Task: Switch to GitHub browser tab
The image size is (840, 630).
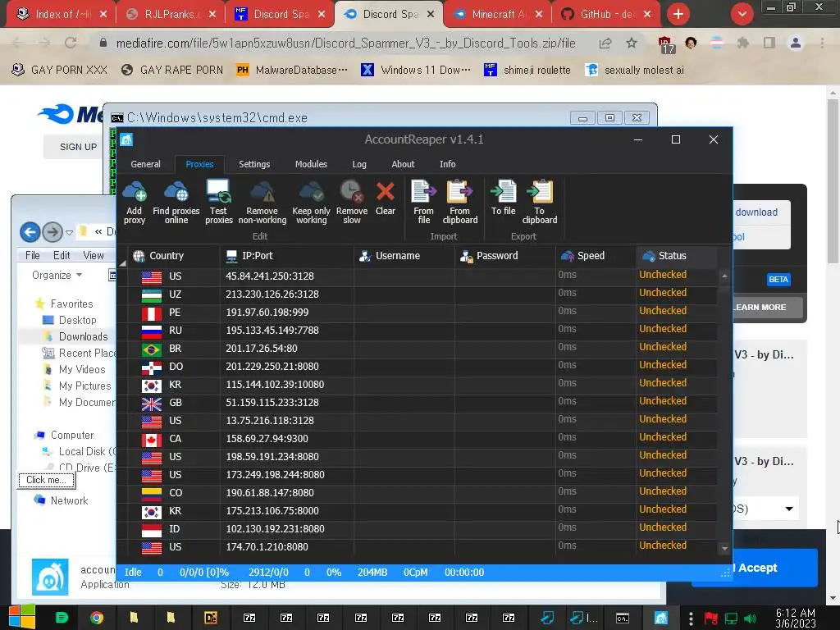Action: [x=605, y=15]
